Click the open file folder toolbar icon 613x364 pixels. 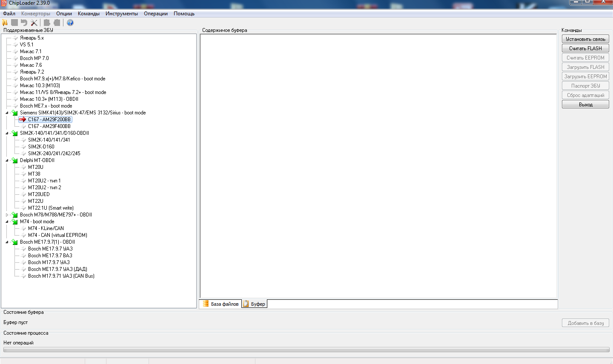tap(5, 23)
